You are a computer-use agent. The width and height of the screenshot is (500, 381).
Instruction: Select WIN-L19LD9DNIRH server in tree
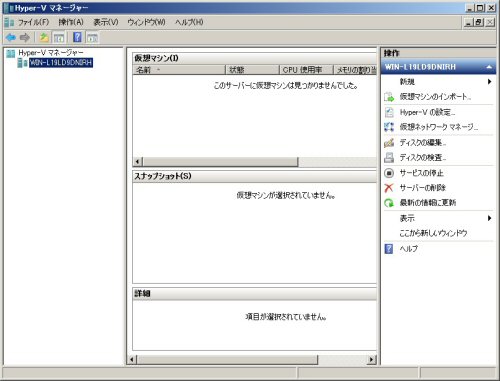[x=61, y=63]
